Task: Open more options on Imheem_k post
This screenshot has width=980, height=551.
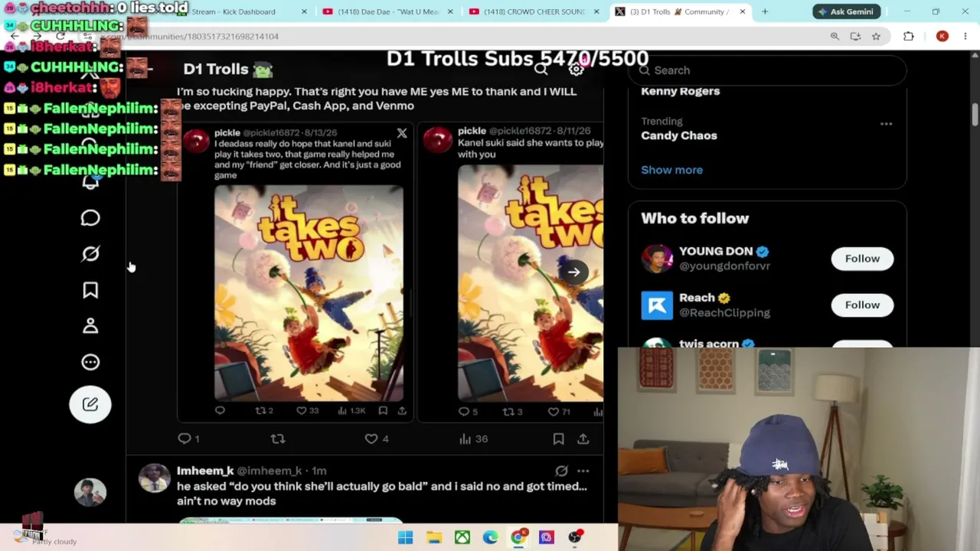Action: (x=583, y=471)
